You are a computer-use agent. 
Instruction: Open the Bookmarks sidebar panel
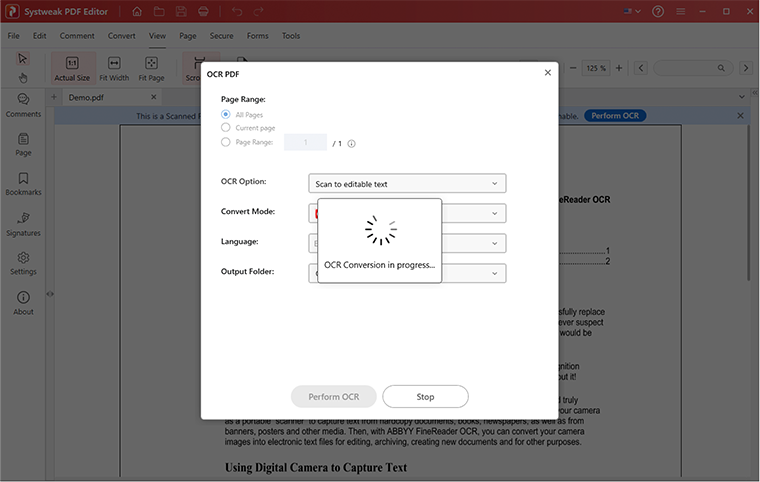pos(23,184)
